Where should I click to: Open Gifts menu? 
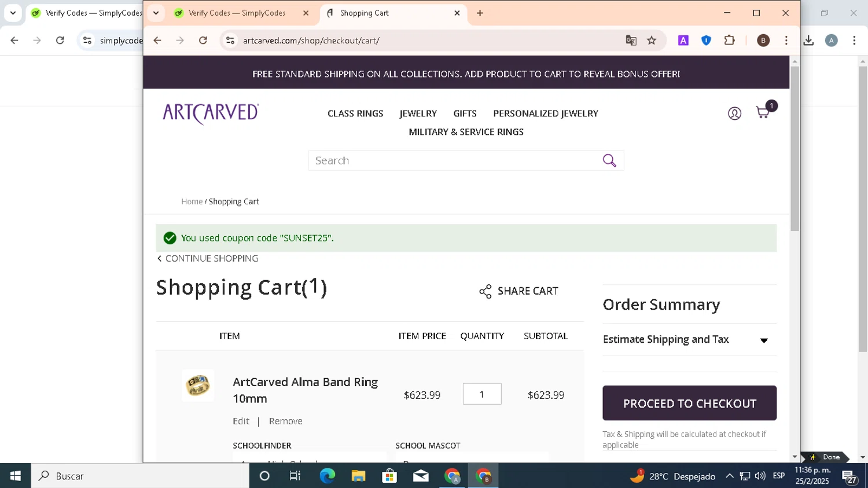tap(465, 113)
